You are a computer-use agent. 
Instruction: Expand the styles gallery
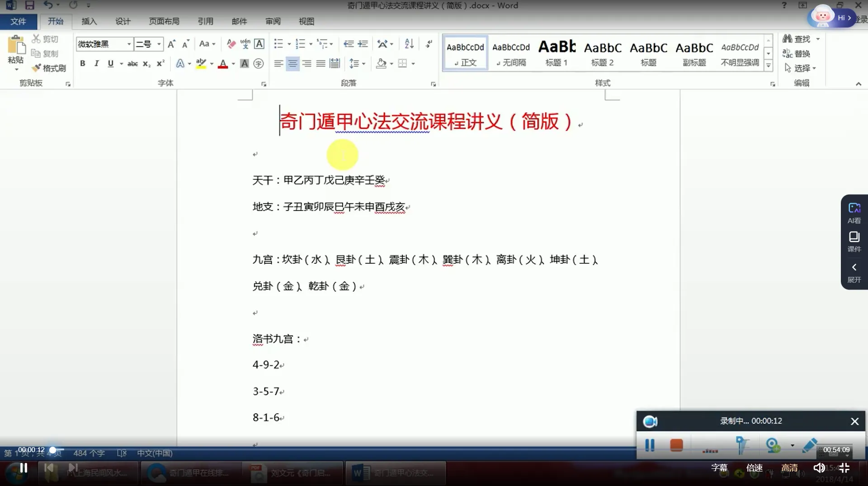(768, 65)
